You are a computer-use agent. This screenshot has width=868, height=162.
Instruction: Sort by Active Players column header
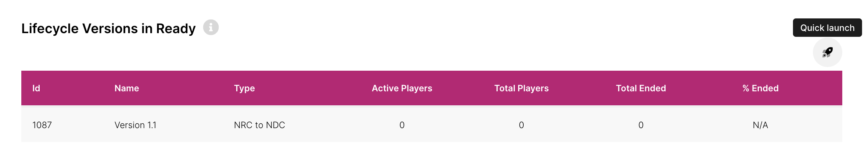point(402,88)
